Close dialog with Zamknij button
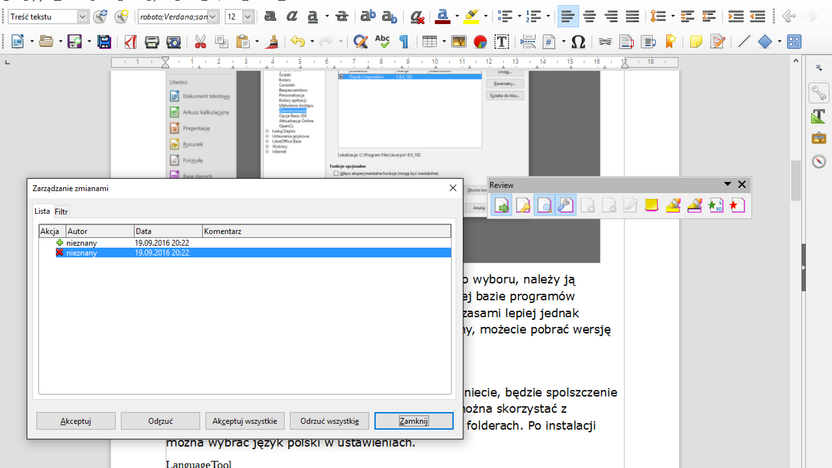This screenshot has width=832, height=468. (x=414, y=421)
